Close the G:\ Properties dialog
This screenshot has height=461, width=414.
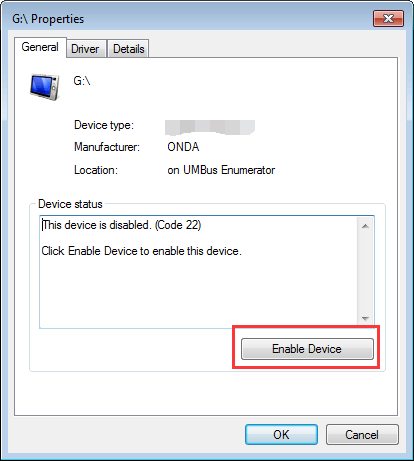coord(388,18)
